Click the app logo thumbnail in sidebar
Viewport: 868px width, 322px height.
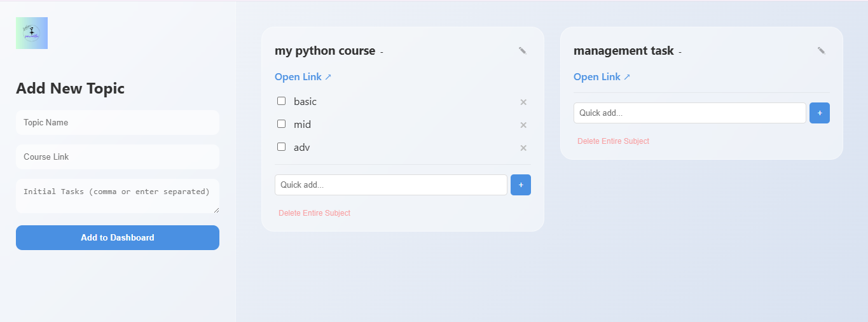pyautogui.click(x=32, y=33)
